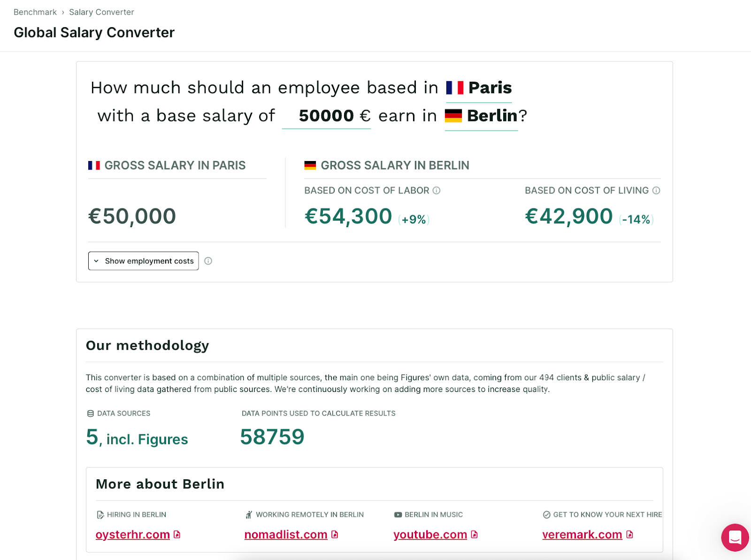Screen dimensions: 751x560
Task: Click external-link icon after oysterhr.com
Action: coord(177,535)
